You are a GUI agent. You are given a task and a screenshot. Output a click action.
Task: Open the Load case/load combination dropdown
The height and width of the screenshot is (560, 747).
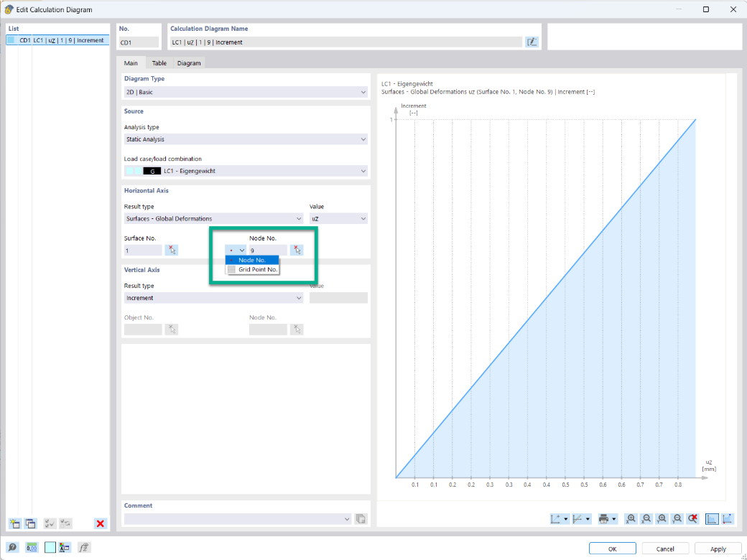[x=246, y=171]
